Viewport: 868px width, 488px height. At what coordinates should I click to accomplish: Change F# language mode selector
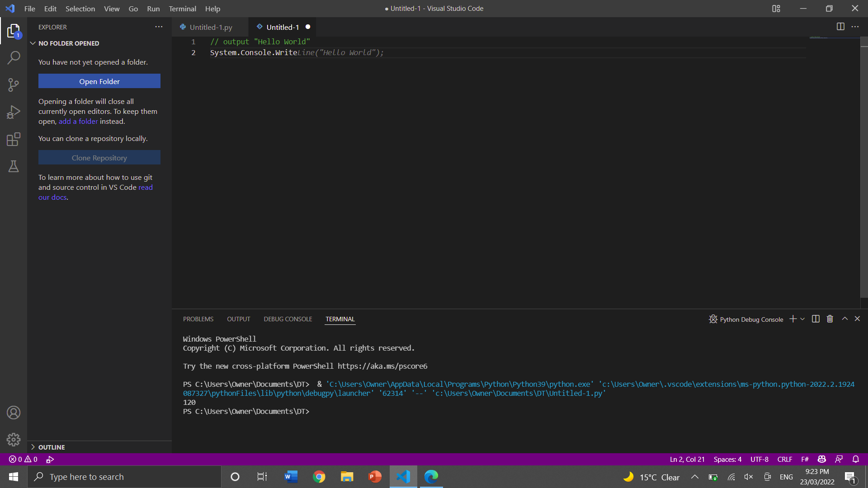pos(805,459)
